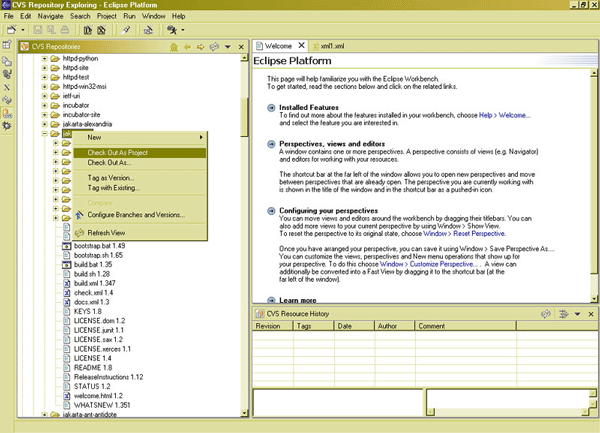Click the Run external tools icon
600x433 pixels.
pyautogui.click(x=172, y=29)
